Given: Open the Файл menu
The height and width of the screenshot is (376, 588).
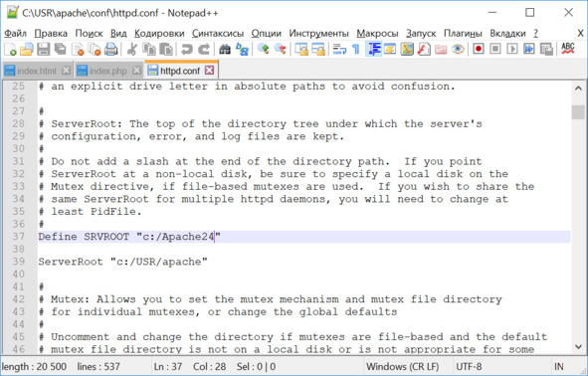Looking at the screenshot, I should click(x=15, y=34).
